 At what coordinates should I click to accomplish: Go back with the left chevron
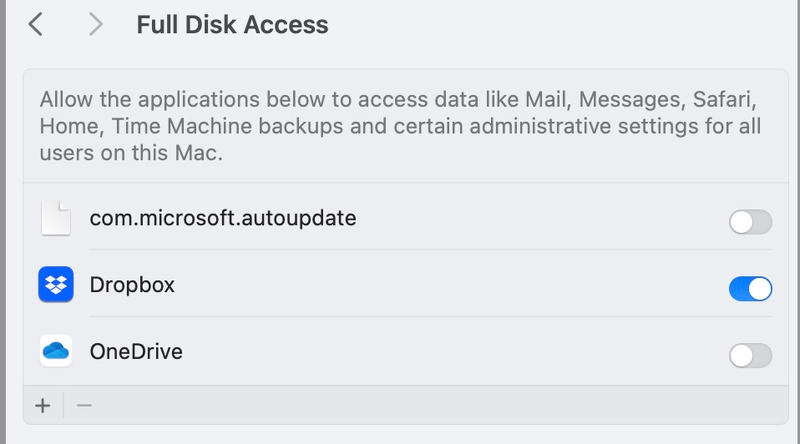36,24
